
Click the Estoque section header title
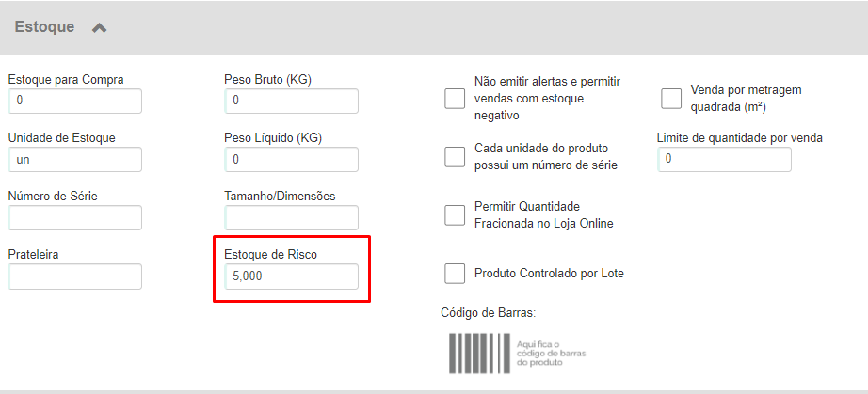coord(44,27)
